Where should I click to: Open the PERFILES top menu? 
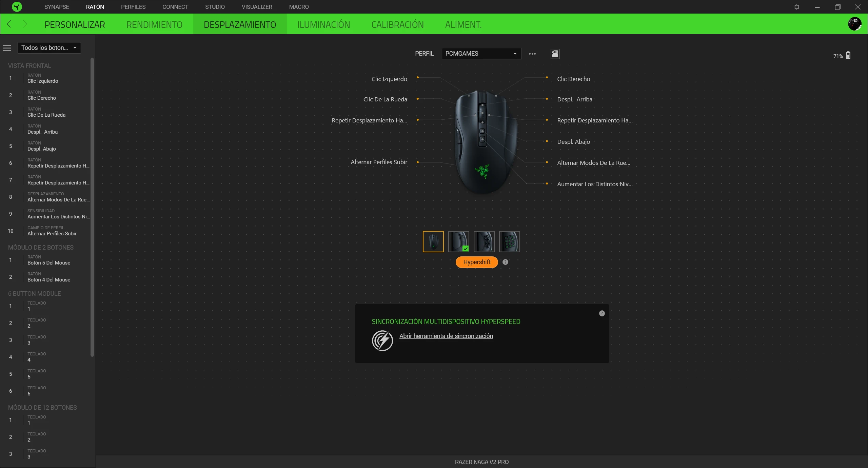pos(133,7)
